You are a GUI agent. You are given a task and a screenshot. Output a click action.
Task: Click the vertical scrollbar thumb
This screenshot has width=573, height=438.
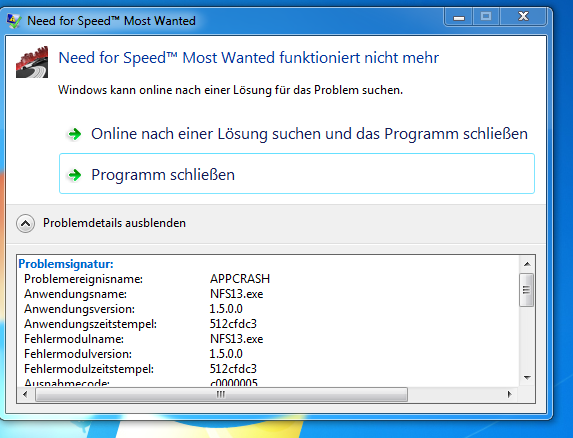[526, 290]
